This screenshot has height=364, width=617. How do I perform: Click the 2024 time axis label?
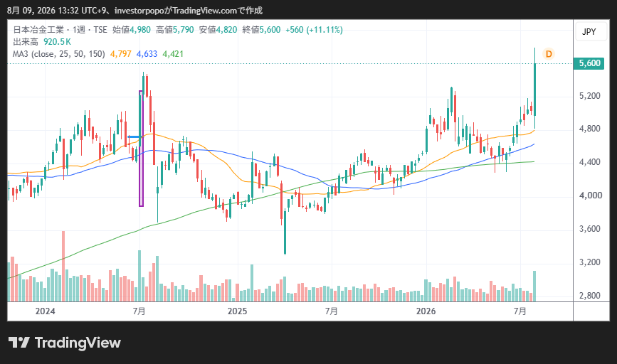pyautogui.click(x=46, y=311)
